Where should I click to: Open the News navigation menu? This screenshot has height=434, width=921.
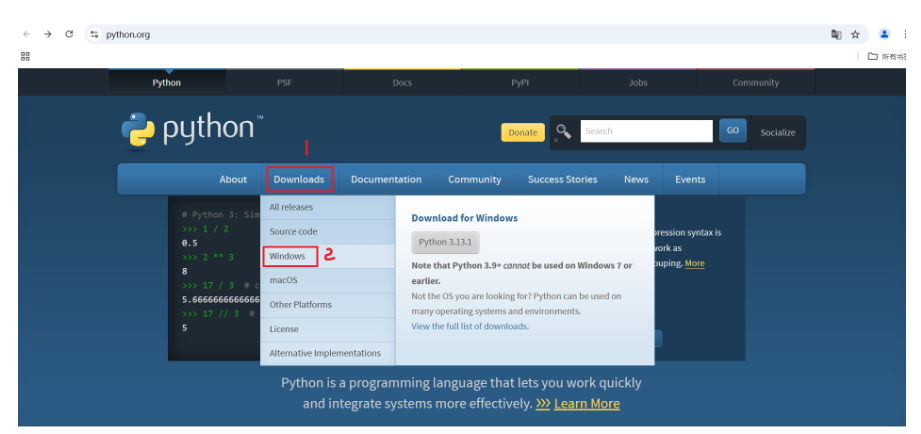point(636,180)
